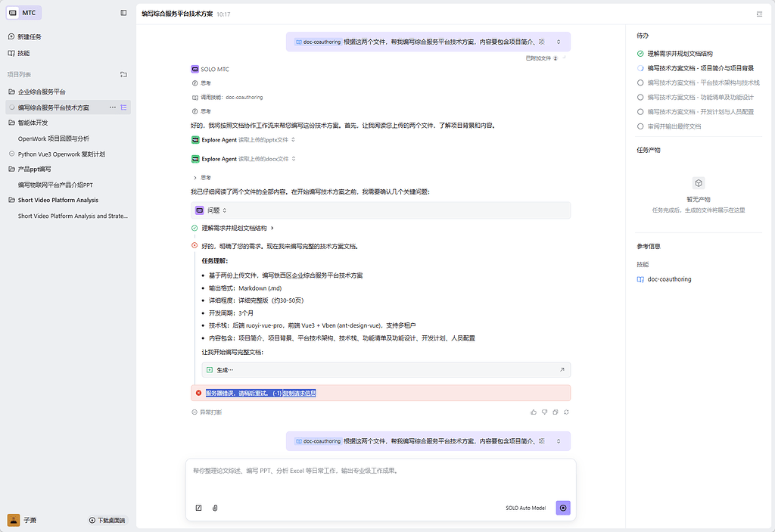The width and height of the screenshot is (775, 532).
Task: Collapse the left sidebar panel icon
Action: click(123, 13)
